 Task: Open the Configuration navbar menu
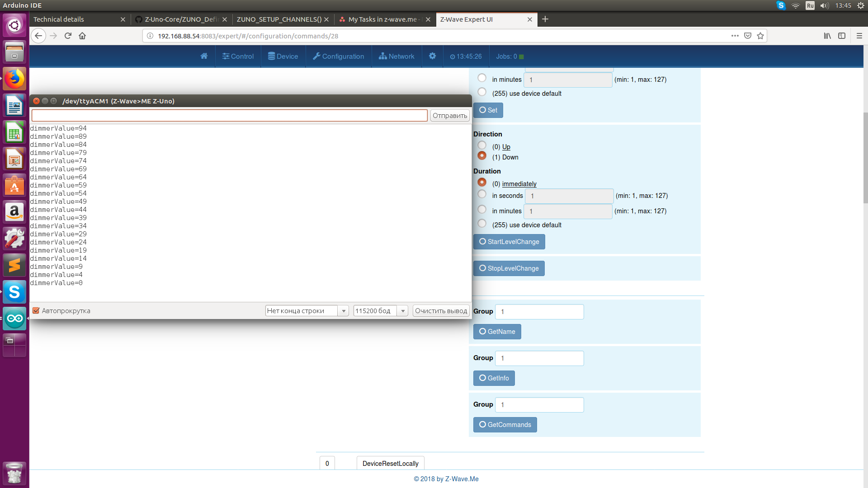click(339, 56)
